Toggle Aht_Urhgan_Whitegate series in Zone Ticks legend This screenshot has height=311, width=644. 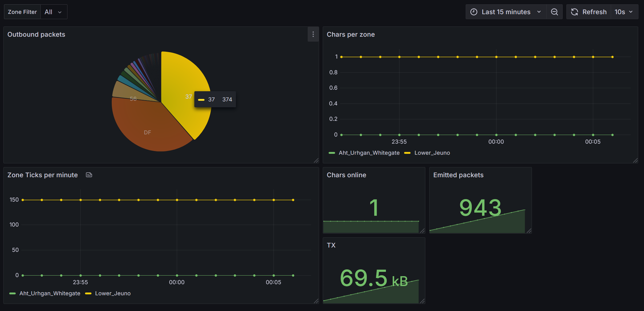click(x=50, y=293)
